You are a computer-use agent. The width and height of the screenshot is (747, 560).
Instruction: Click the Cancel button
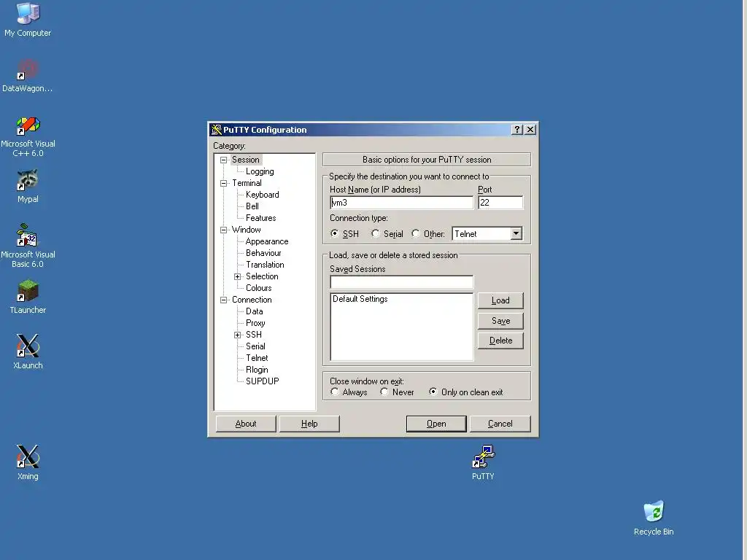tap(500, 424)
